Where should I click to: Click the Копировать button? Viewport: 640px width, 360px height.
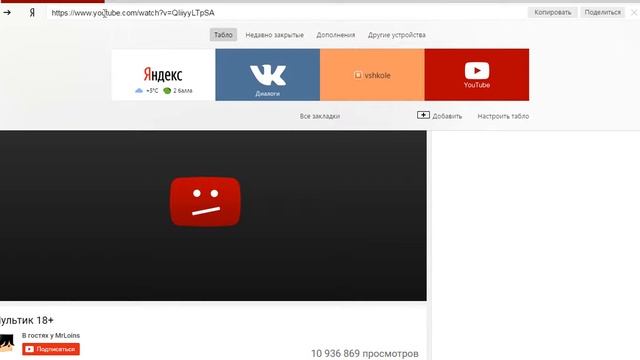tap(553, 12)
